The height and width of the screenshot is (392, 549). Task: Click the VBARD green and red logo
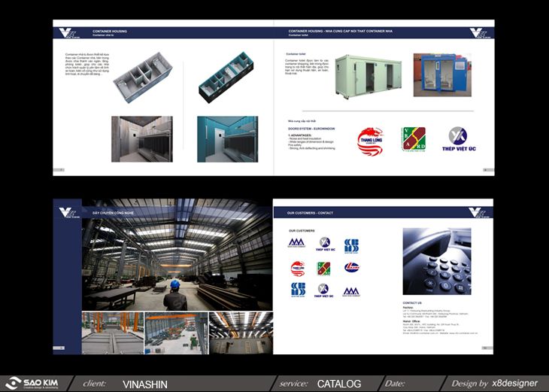pos(413,139)
